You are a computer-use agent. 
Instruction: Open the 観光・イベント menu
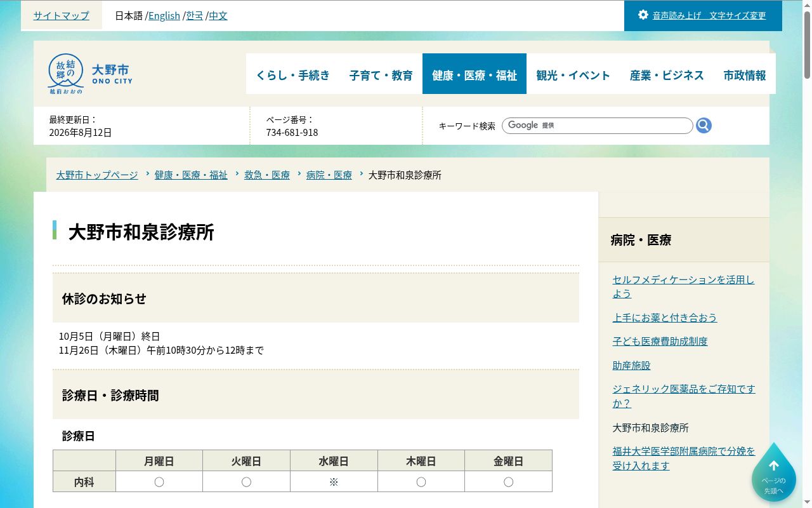click(x=573, y=75)
